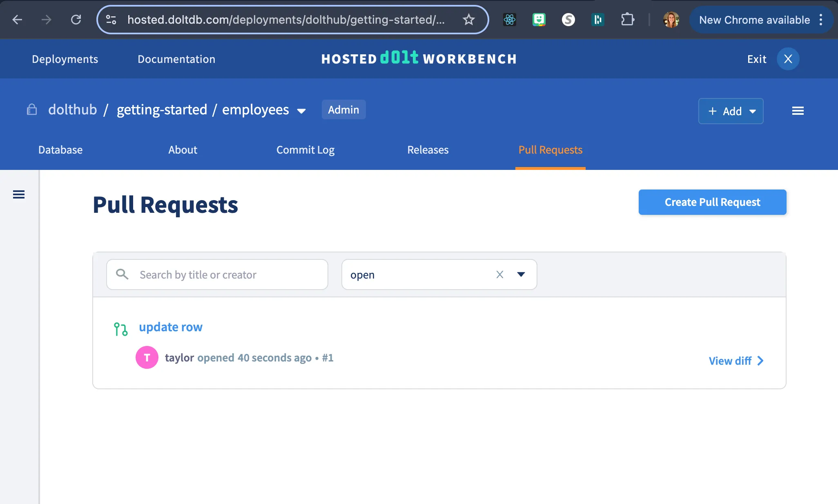
Task: Click the Create Pull Request button
Action: pos(712,202)
